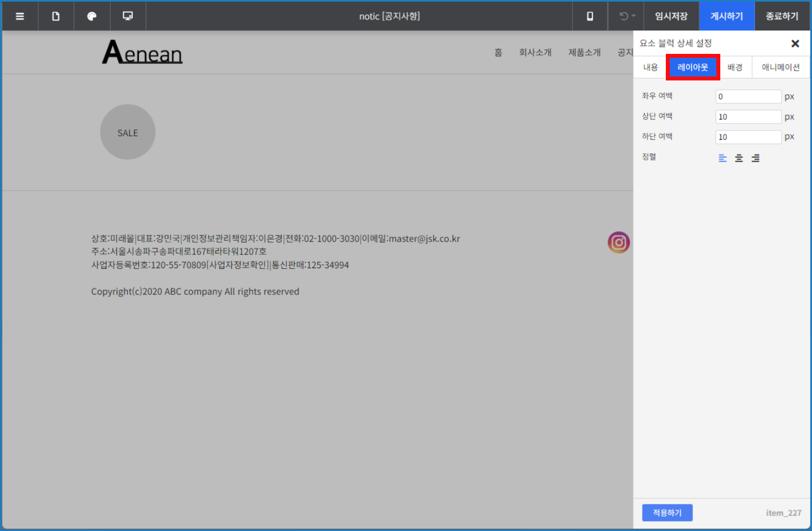
Task: Set alignment to left
Action: click(x=723, y=158)
